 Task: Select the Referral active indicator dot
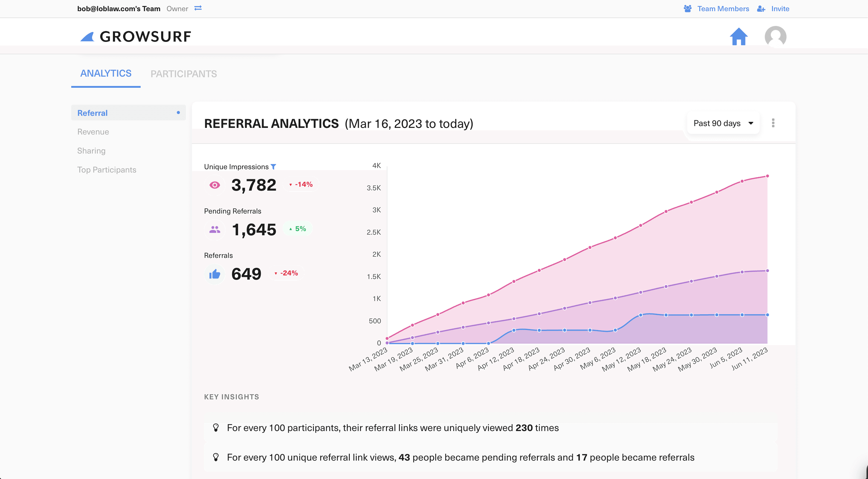(x=179, y=113)
